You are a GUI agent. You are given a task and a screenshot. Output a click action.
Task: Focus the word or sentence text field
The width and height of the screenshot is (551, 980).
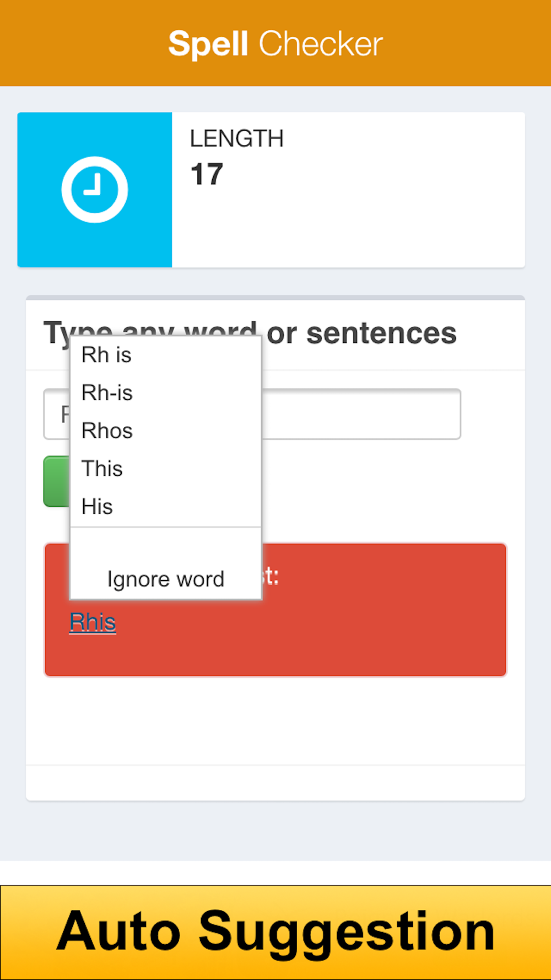click(x=361, y=414)
